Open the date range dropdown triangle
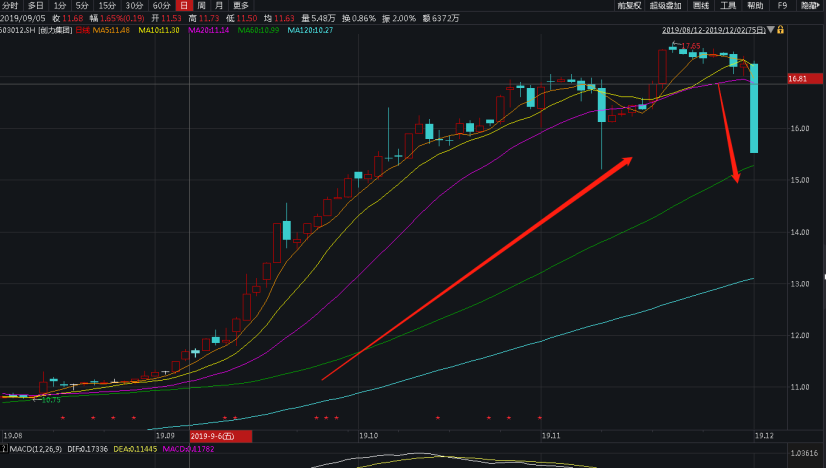The height and width of the screenshot is (468, 826). [x=769, y=30]
